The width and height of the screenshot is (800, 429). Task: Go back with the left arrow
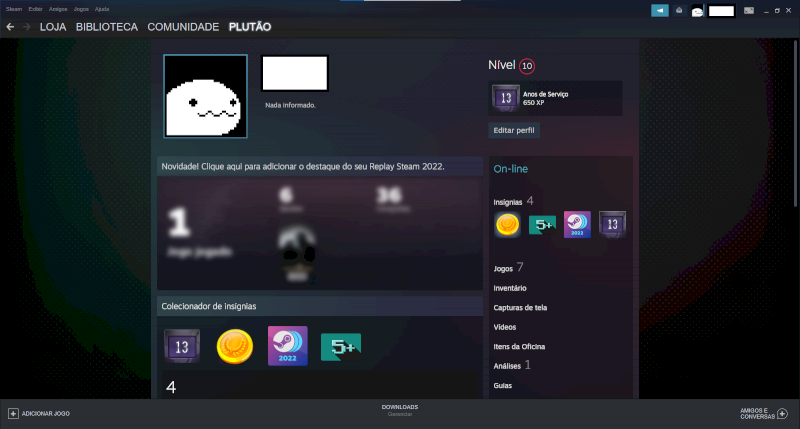tap(10, 27)
